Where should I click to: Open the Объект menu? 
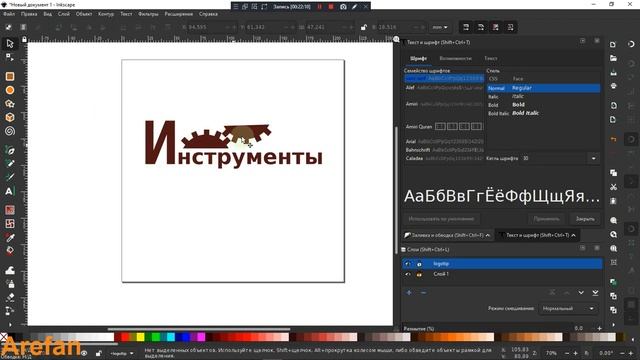pos(84,14)
